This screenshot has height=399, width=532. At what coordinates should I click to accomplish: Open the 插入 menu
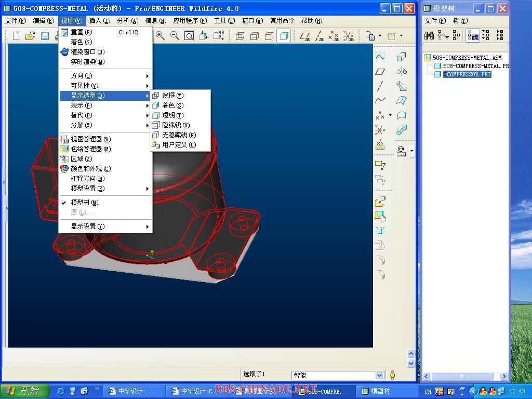(x=100, y=21)
